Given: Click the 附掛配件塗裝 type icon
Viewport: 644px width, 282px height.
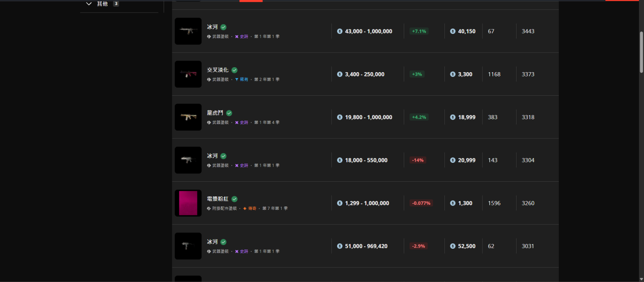Looking at the screenshot, I should pos(209,208).
